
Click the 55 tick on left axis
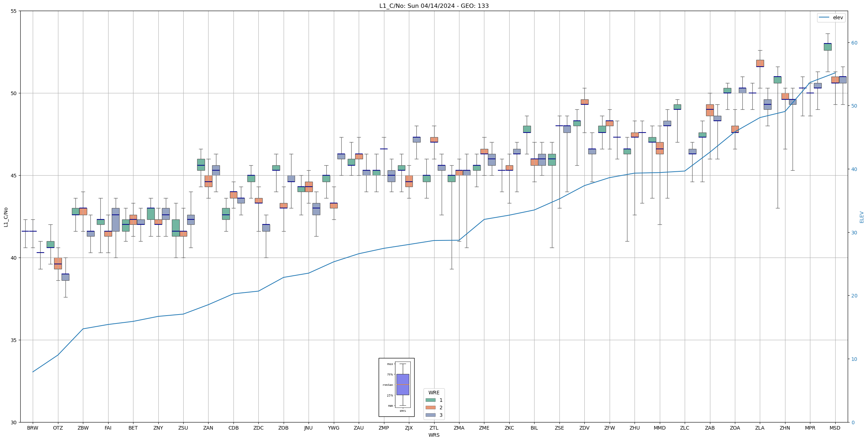point(14,11)
